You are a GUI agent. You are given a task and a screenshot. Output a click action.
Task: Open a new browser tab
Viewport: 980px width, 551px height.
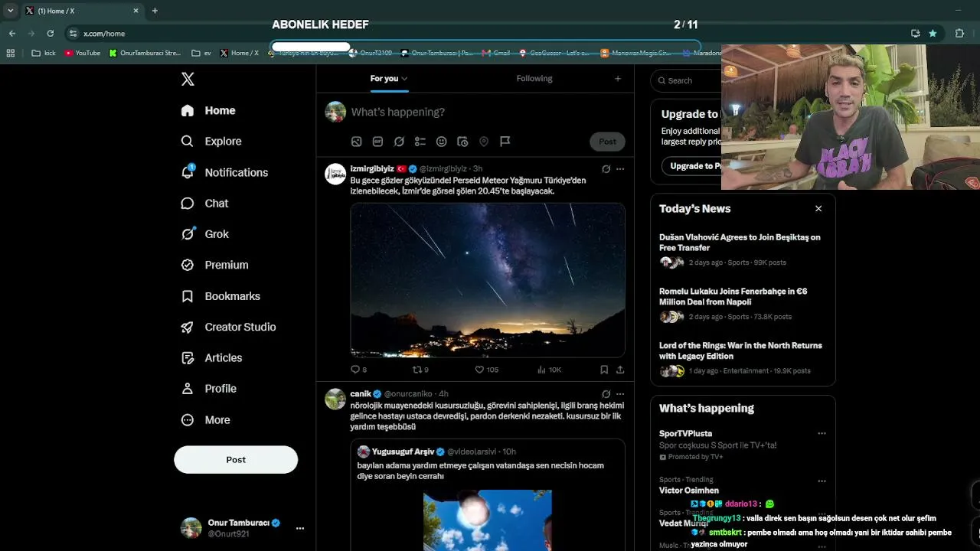pos(155,11)
